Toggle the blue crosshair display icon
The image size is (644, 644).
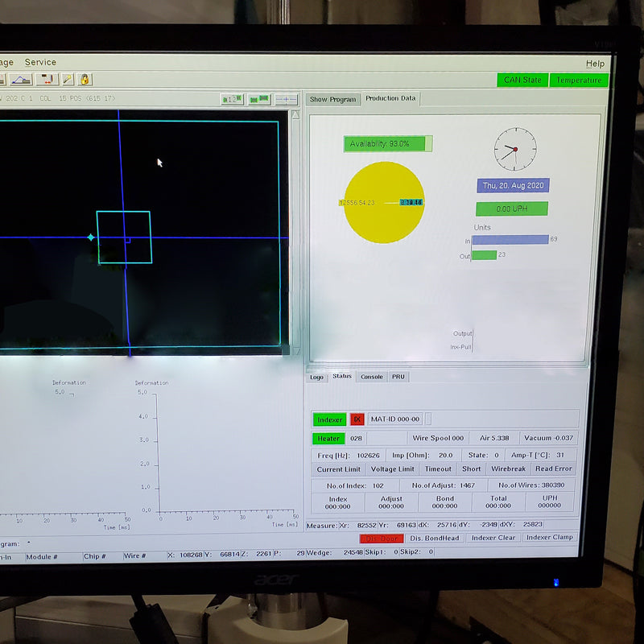tap(287, 99)
